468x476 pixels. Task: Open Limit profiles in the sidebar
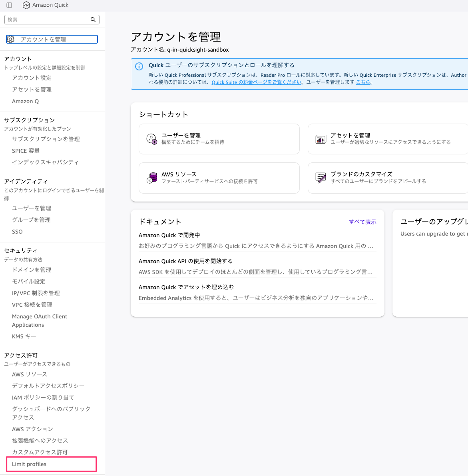29,464
